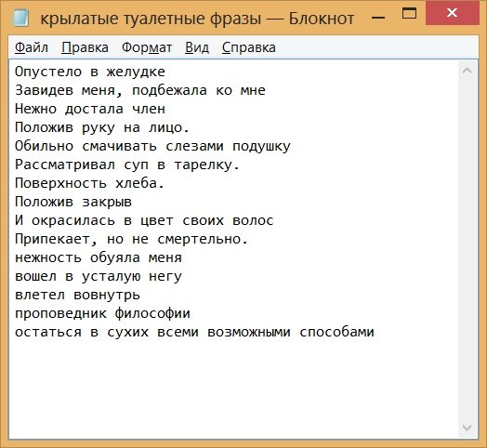487x448 pixels.
Task: Click the vertical scrollbar track
Action: tap(467, 249)
